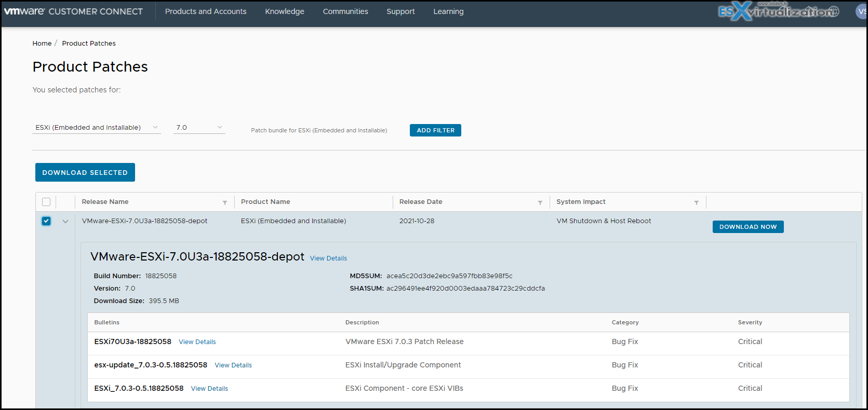868x410 pixels.
Task: Filter the Release Date column
Action: click(x=540, y=202)
